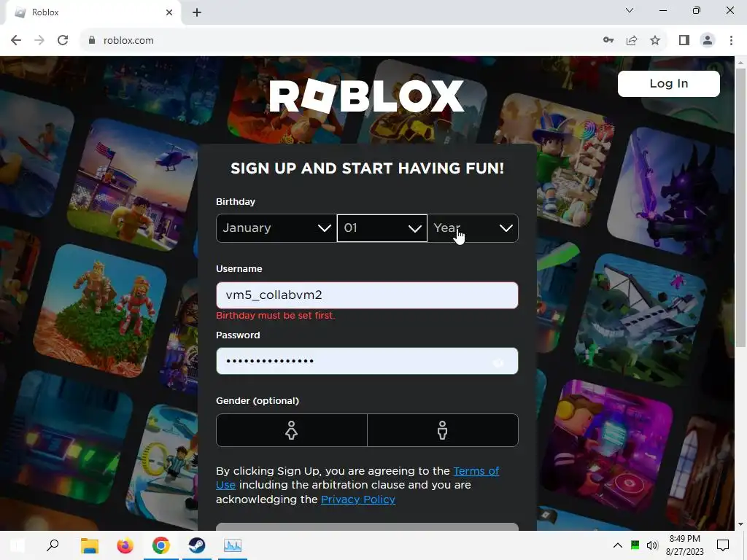Launch Firefox from the taskbar
The width and height of the screenshot is (747, 560).
125,545
